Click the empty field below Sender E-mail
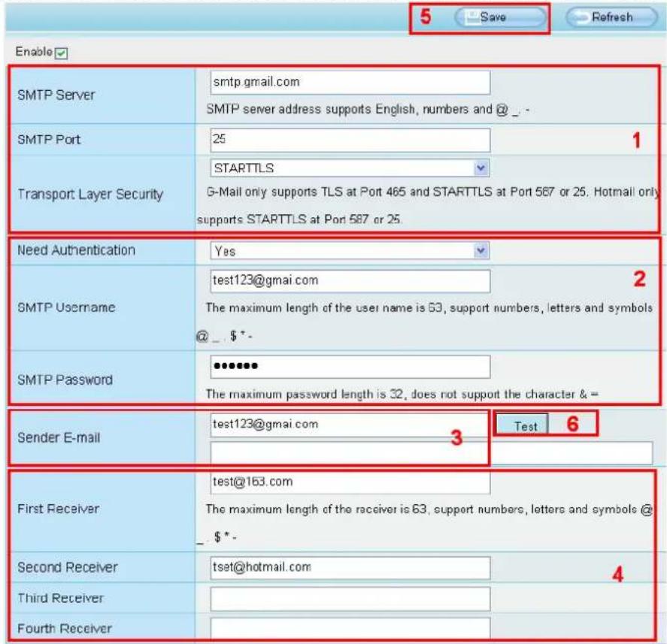Image resolution: width=667 pixels, height=644 pixels. 432,453
